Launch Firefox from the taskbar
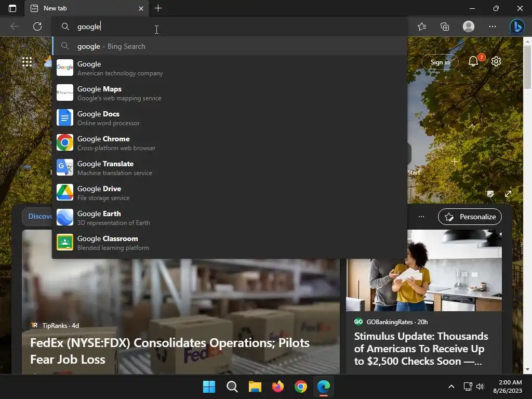This screenshot has width=532, height=399. pyautogui.click(x=278, y=387)
